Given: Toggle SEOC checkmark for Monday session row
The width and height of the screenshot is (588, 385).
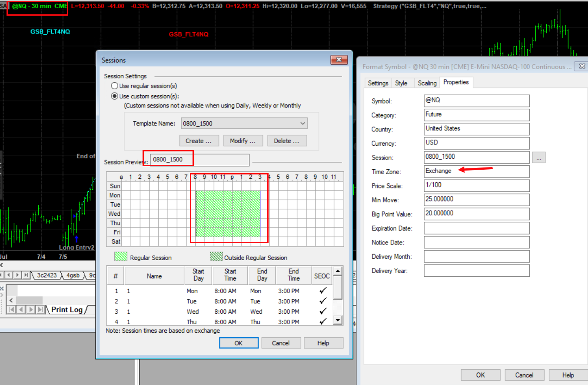Looking at the screenshot, I should 322,291.
